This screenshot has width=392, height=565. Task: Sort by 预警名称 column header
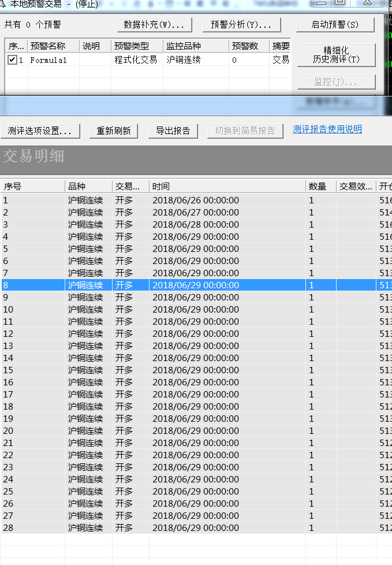[53, 46]
